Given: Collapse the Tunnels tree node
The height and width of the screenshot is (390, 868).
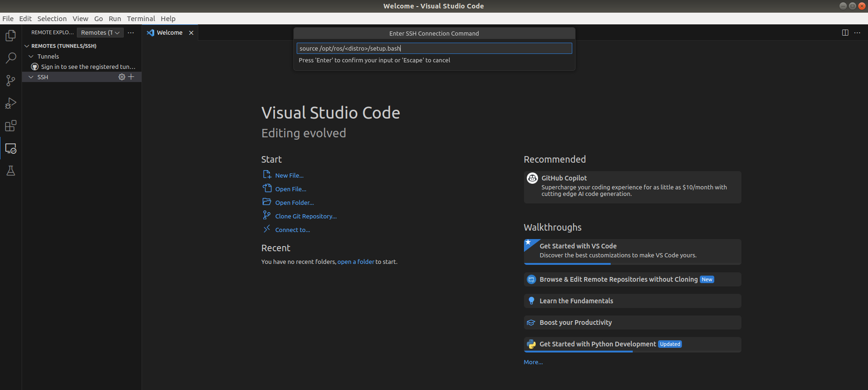Looking at the screenshot, I should pyautogui.click(x=31, y=56).
